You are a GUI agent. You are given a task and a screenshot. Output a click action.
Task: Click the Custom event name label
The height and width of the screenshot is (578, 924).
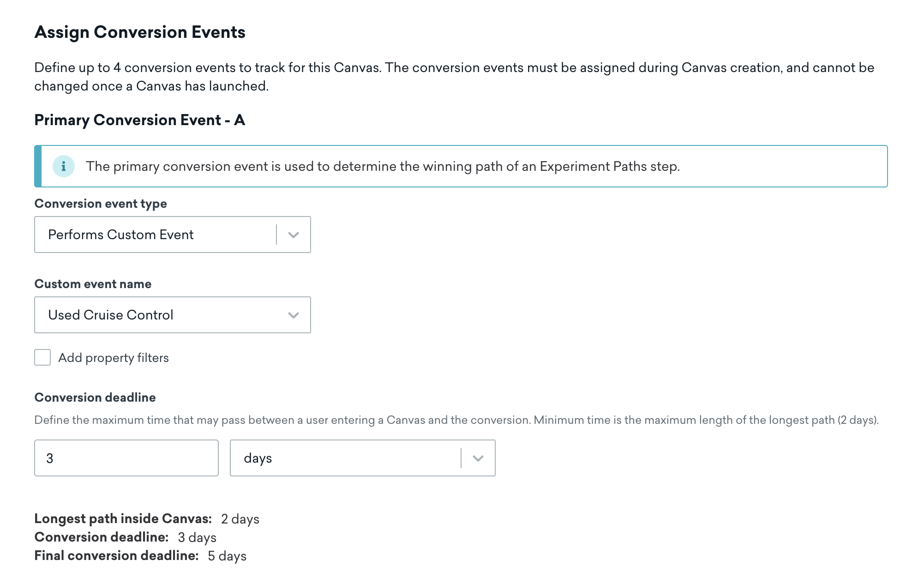93,284
